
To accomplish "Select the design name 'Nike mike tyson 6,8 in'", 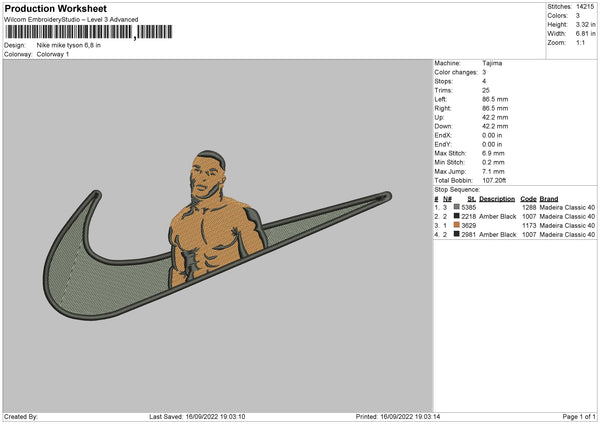I will click(69, 45).
